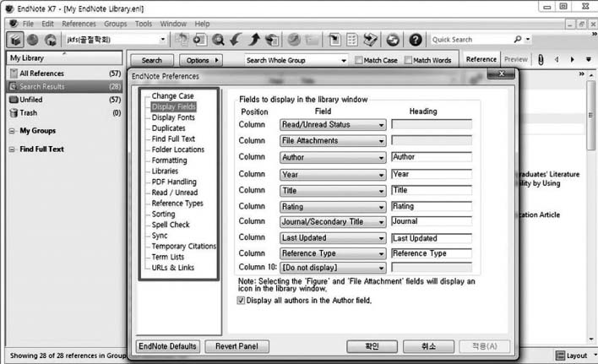Go to next reference arrow
This screenshot has width=598, height=364.
[x=572, y=59]
